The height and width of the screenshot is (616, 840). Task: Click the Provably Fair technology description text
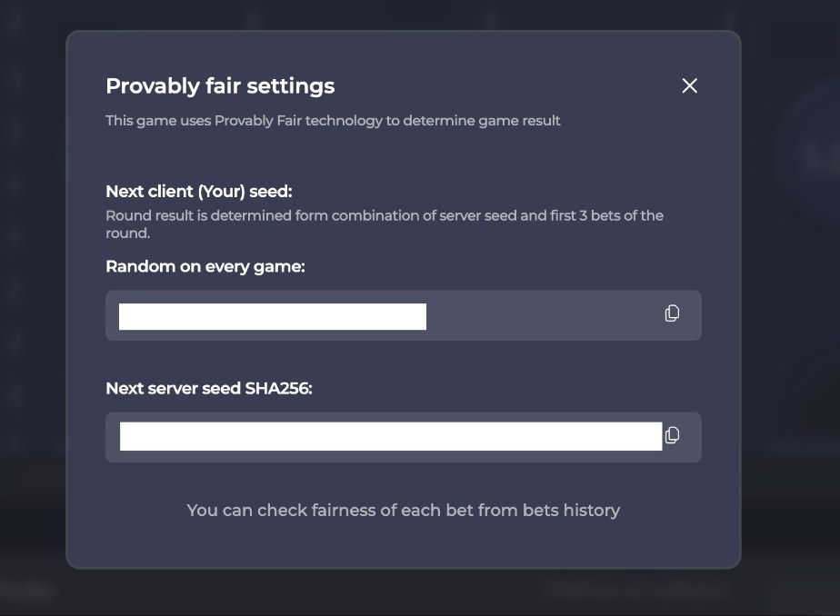pos(333,120)
